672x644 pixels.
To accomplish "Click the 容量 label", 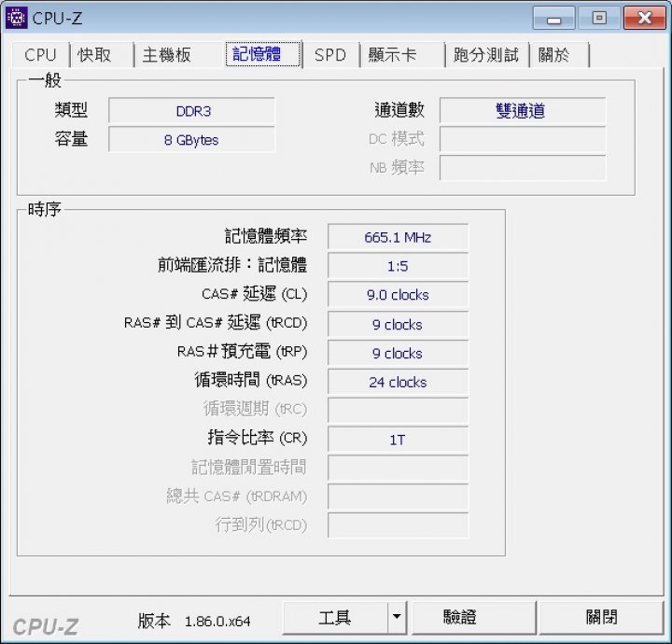I will pos(71,139).
